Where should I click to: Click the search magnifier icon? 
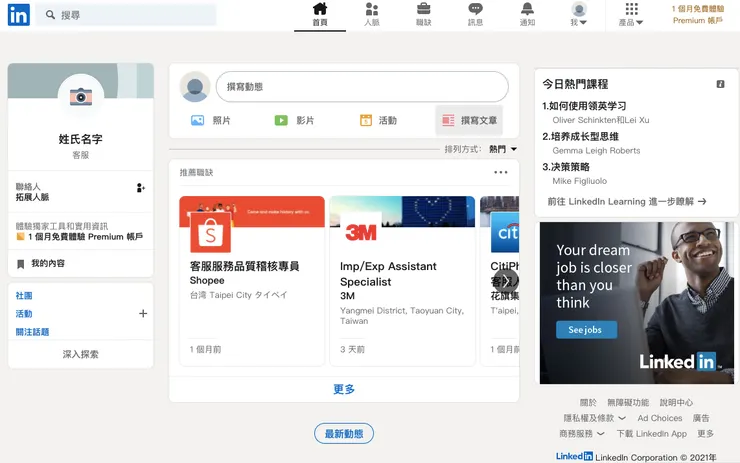click(50, 15)
